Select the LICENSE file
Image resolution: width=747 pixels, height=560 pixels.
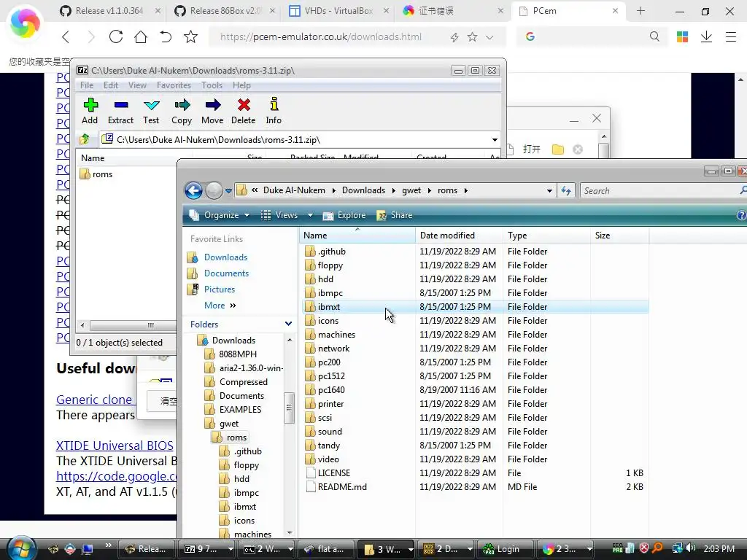pos(333,472)
